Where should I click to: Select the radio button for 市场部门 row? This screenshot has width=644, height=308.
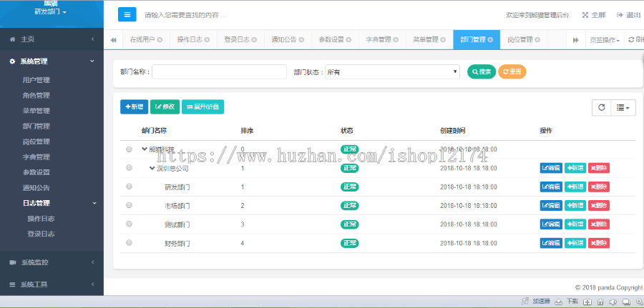129,206
